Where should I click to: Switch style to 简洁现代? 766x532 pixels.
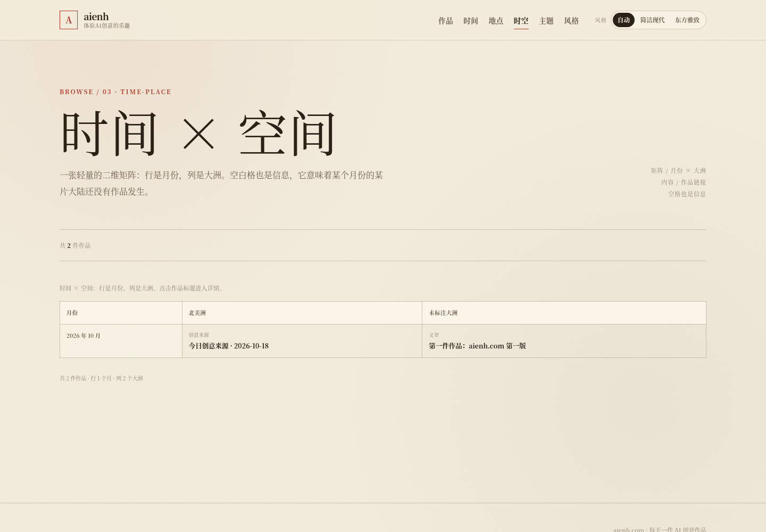pos(652,20)
